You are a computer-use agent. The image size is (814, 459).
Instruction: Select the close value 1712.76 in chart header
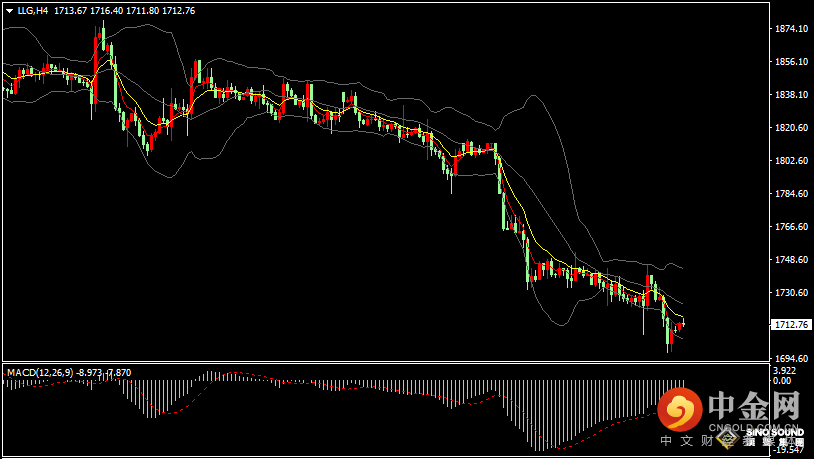(179, 10)
